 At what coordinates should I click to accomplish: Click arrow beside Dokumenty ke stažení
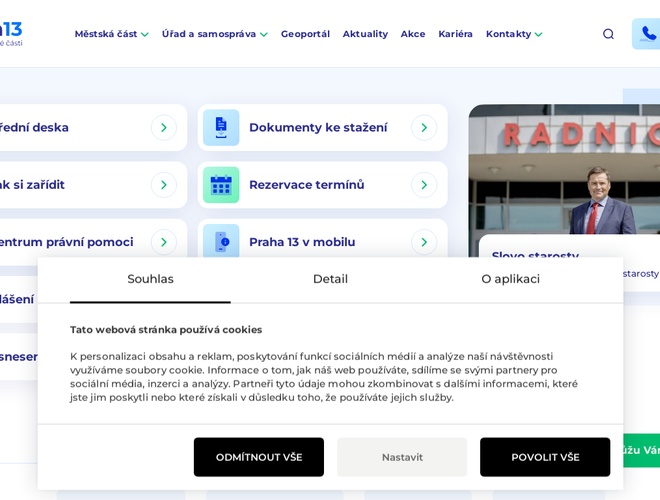pyautogui.click(x=424, y=128)
